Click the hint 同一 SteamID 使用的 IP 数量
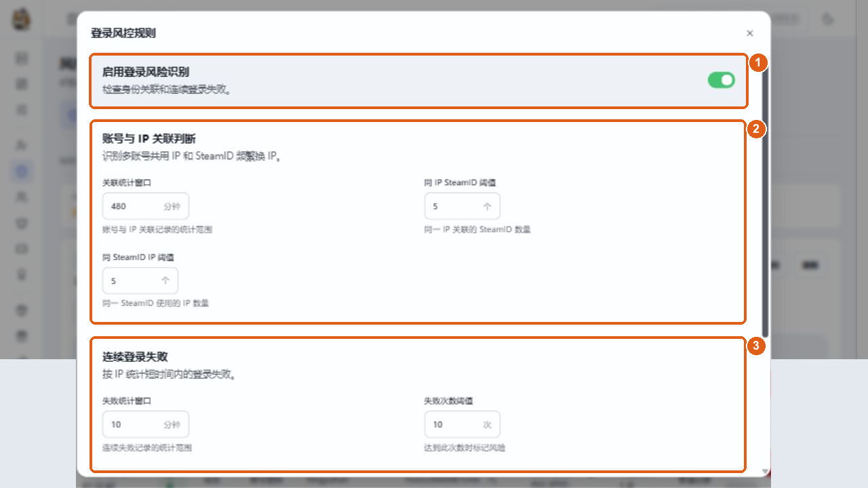This screenshot has width=868, height=488. tap(156, 303)
